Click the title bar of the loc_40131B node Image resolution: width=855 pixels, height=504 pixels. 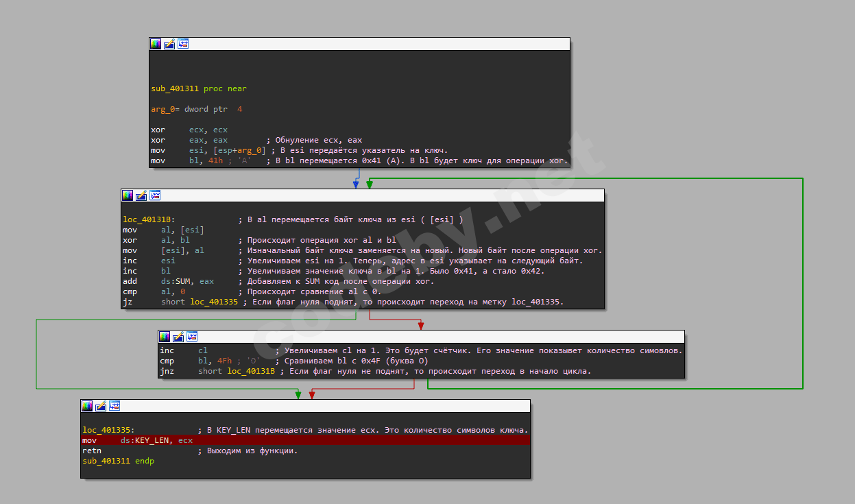[363, 195]
